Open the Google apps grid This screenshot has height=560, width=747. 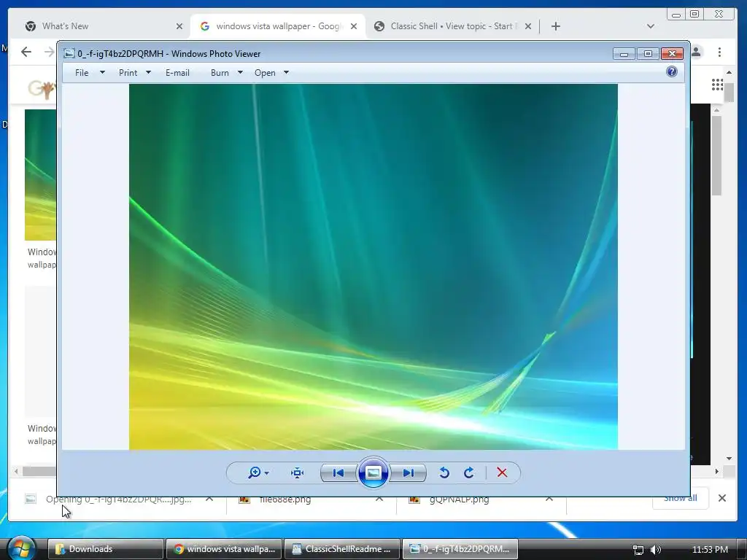click(718, 85)
